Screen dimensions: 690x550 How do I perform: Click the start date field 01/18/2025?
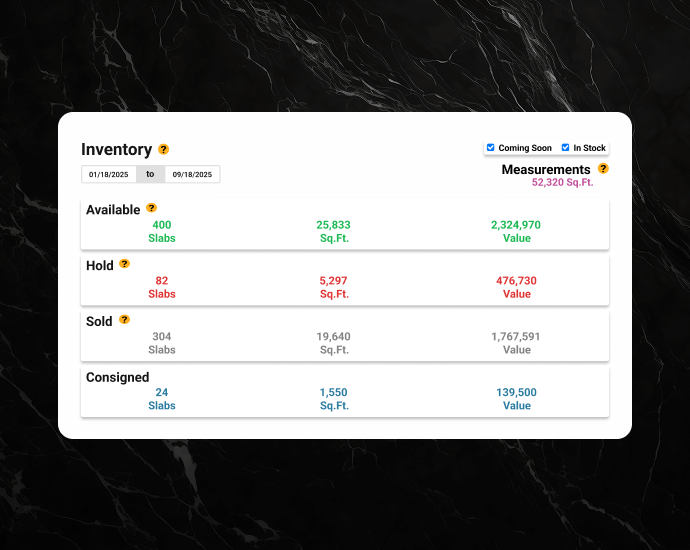109,174
